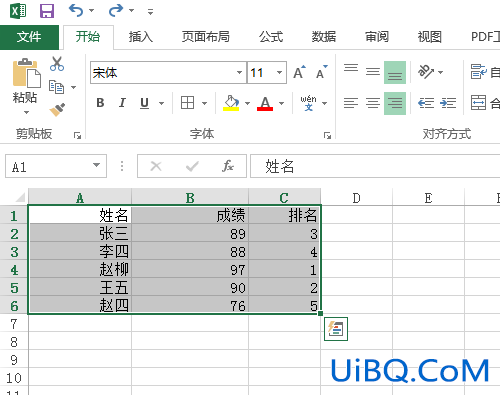Image resolution: width=500 pixels, height=395 pixels.
Task: Toggle center text horizontally
Action: point(373,103)
